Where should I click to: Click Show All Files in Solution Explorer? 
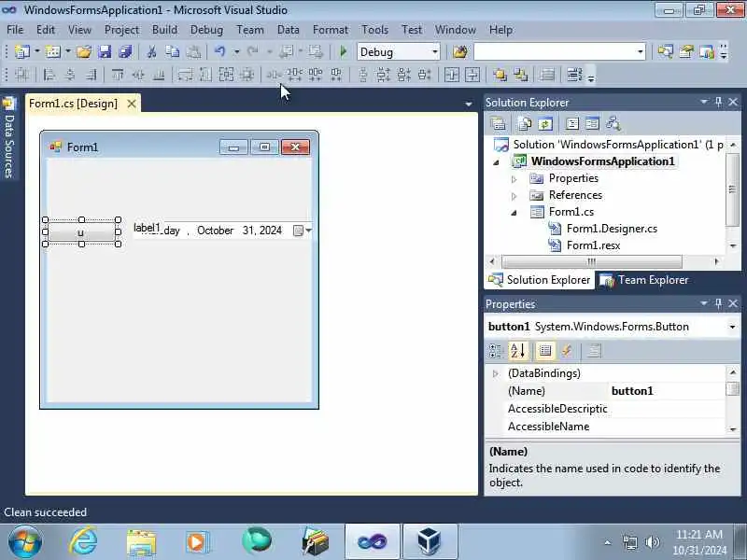525,124
